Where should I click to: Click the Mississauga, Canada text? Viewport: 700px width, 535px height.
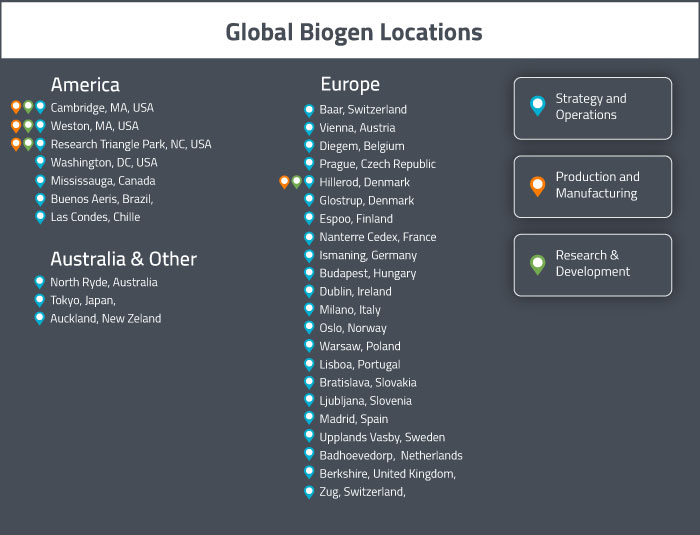pyautogui.click(x=103, y=181)
